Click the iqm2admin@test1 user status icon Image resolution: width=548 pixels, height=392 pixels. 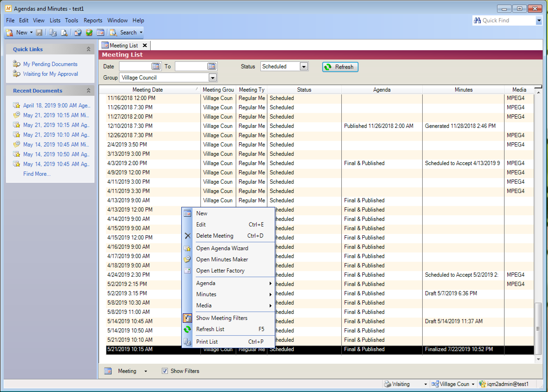482,384
